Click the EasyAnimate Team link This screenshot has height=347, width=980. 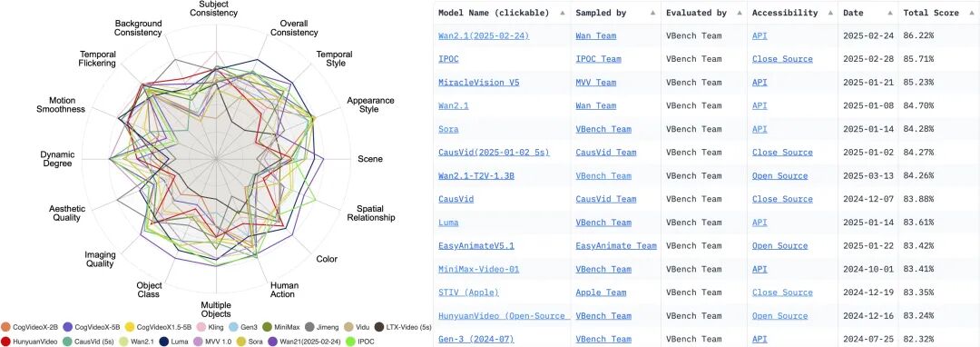616,245
